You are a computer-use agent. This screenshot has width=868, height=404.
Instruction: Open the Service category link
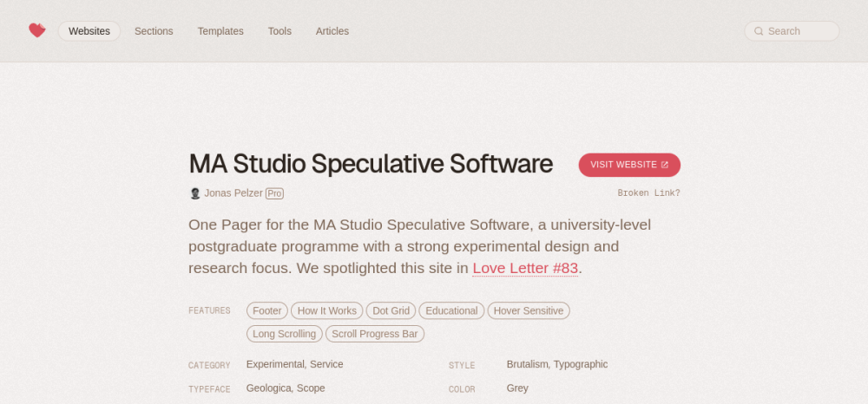click(x=326, y=364)
